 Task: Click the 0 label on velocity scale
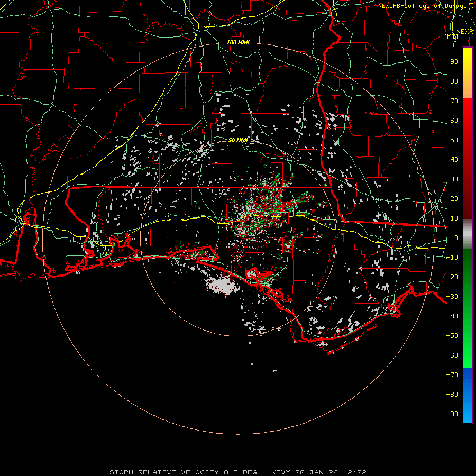click(456, 238)
